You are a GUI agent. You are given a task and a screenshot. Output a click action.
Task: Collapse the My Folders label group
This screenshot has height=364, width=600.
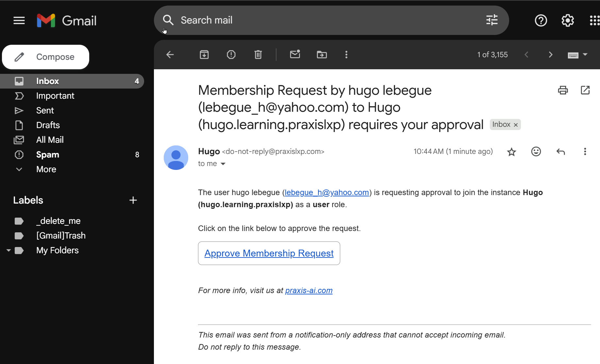[8, 250]
